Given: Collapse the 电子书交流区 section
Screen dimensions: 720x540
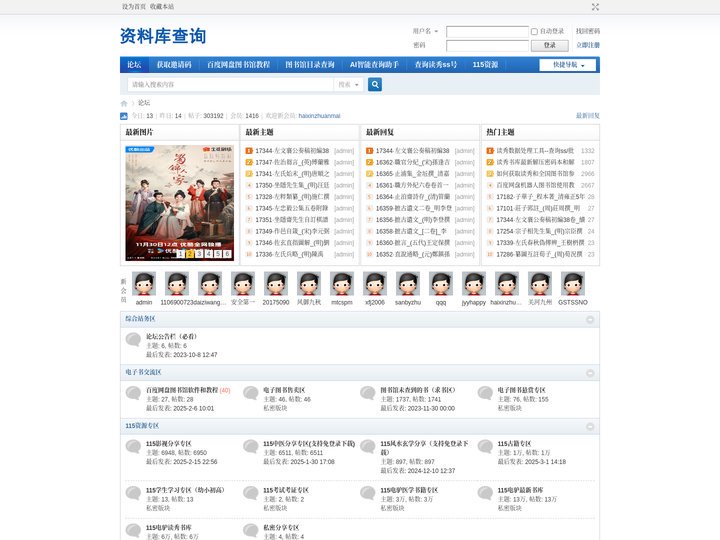Looking at the screenshot, I should [590, 373].
